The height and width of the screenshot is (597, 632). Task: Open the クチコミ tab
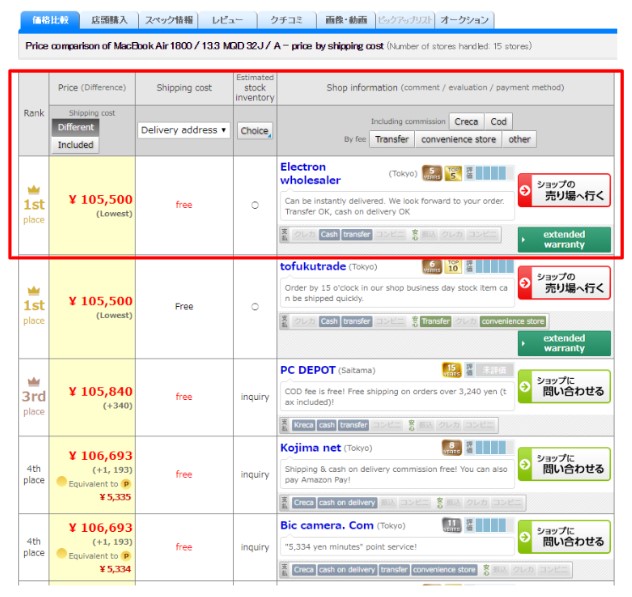click(287, 20)
